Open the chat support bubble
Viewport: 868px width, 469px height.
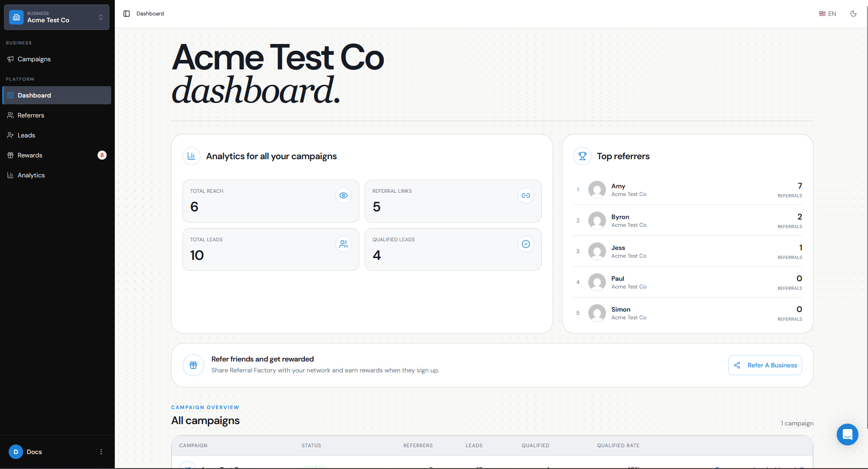click(x=848, y=435)
